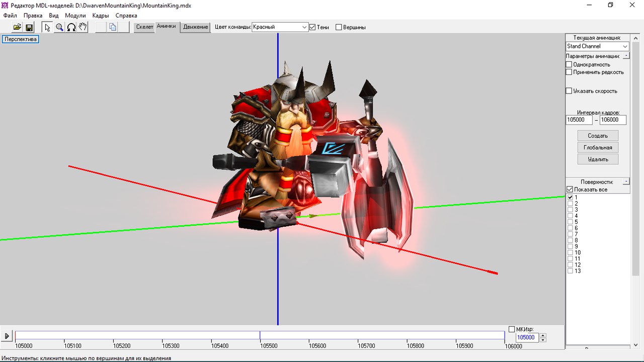This screenshot has width=644, height=362.
Task: Click the Удалить button
Action: coord(598,159)
